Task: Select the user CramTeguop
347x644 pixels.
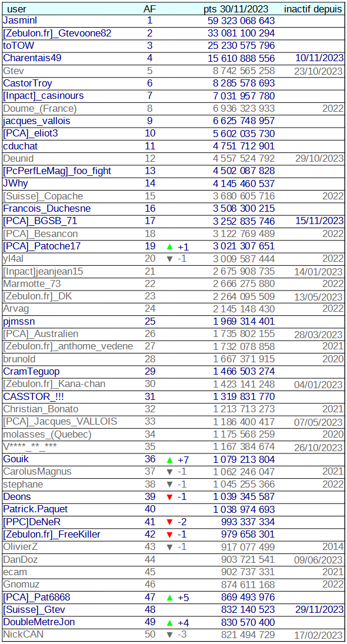Action: [x=31, y=371]
